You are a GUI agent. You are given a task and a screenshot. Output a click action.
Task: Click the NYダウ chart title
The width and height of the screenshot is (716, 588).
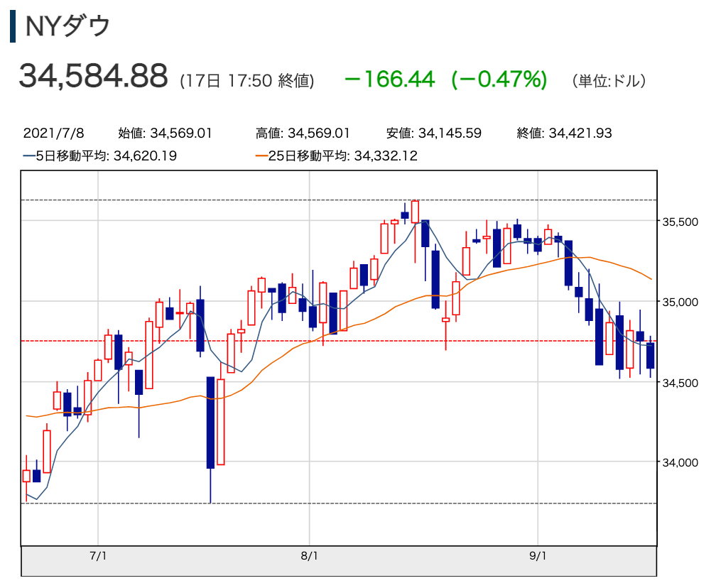tap(67, 26)
